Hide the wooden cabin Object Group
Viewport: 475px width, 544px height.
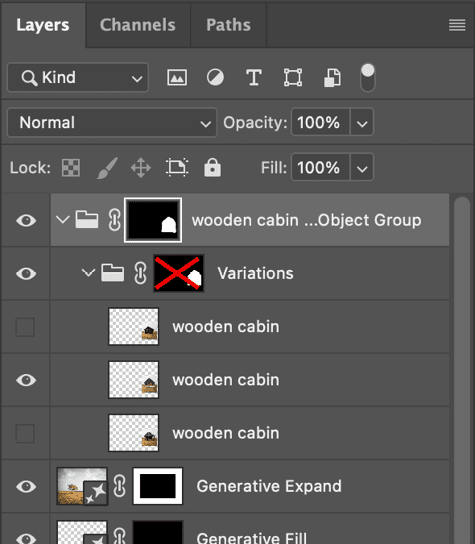click(x=26, y=220)
